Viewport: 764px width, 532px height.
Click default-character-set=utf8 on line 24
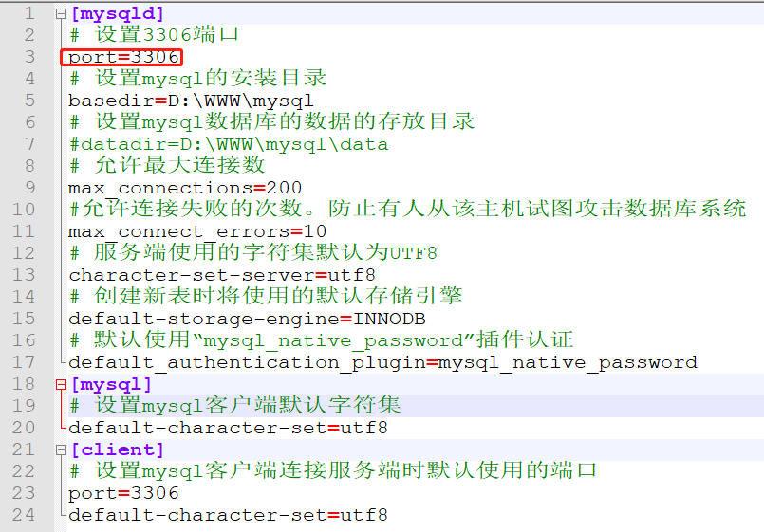pos(228,515)
